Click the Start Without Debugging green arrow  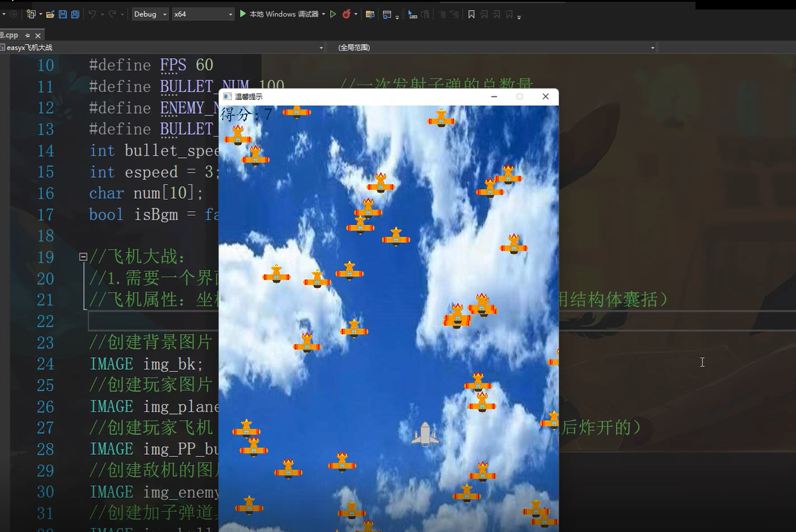pyautogui.click(x=333, y=14)
